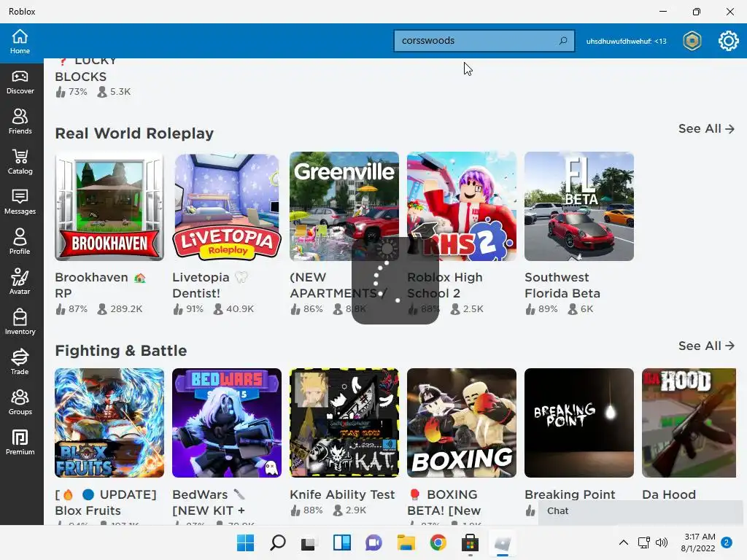See all Fighting & Battle games
This screenshot has width=747, height=560.
pyautogui.click(x=706, y=346)
